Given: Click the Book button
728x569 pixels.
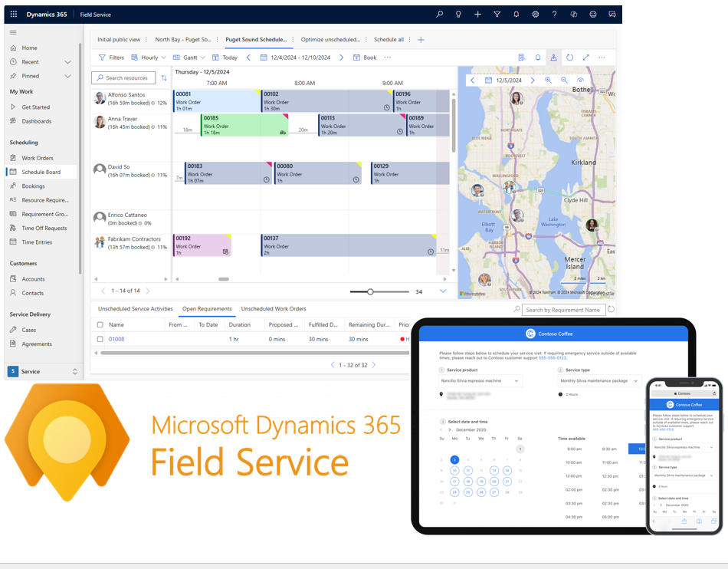Looking at the screenshot, I should [365, 58].
